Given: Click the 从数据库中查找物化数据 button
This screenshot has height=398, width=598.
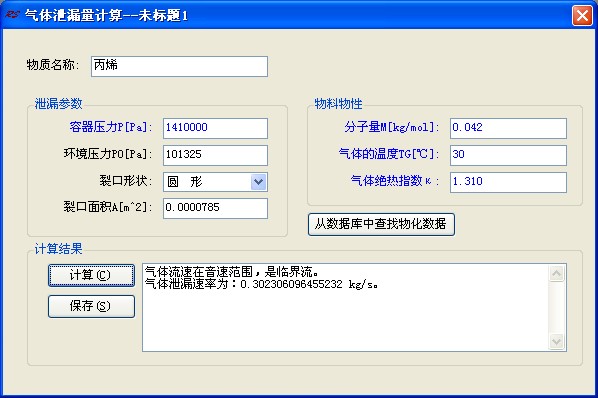Looking at the screenshot, I should pyautogui.click(x=381, y=224).
